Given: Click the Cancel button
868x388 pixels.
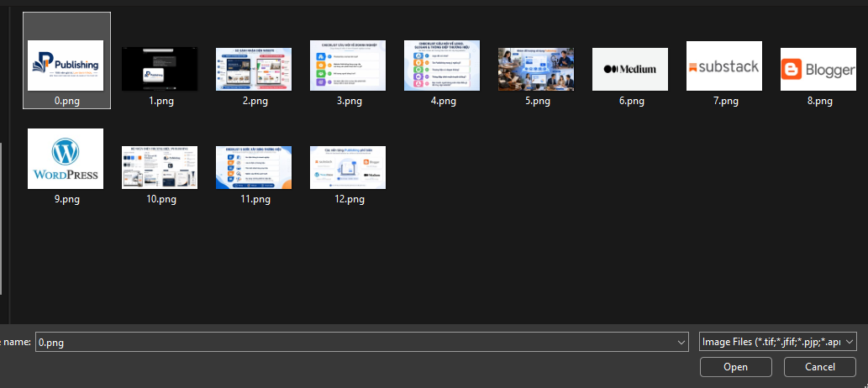Looking at the screenshot, I should [820, 367].
